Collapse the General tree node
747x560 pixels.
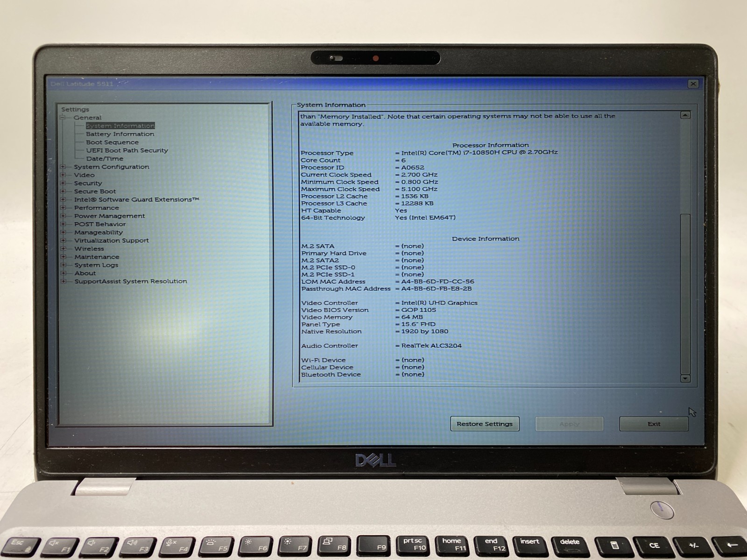pos(63,118)
